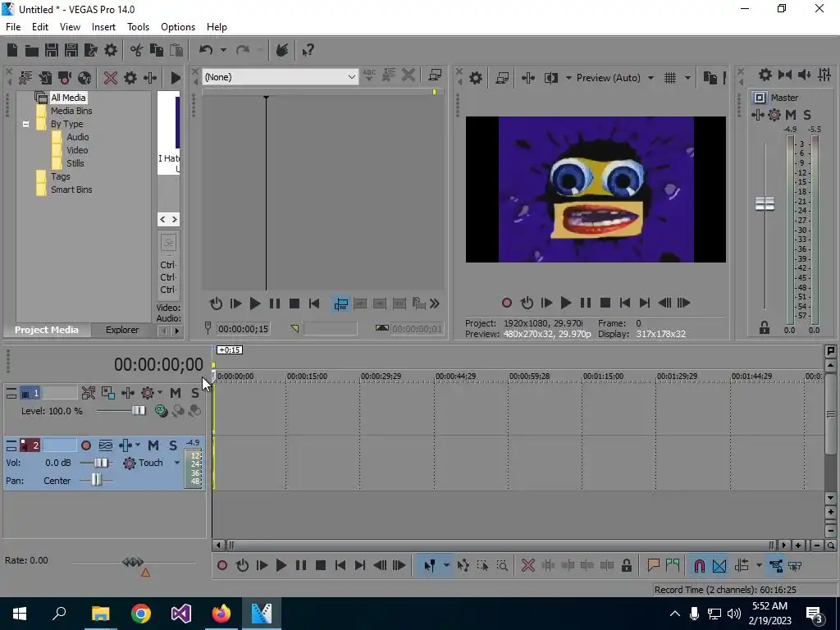Lock the selected event
The height and width of the screenshot is (630, 840).
626,566
